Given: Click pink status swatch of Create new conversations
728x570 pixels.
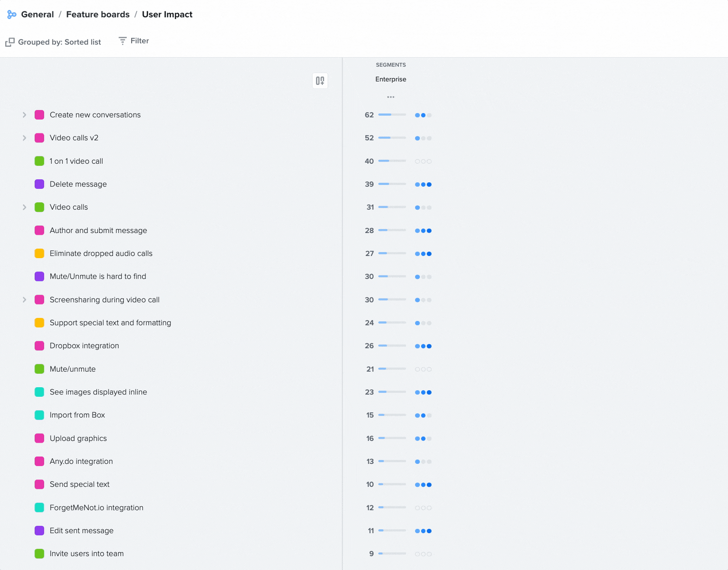Looking at the screenshot, I should (39, 115).
